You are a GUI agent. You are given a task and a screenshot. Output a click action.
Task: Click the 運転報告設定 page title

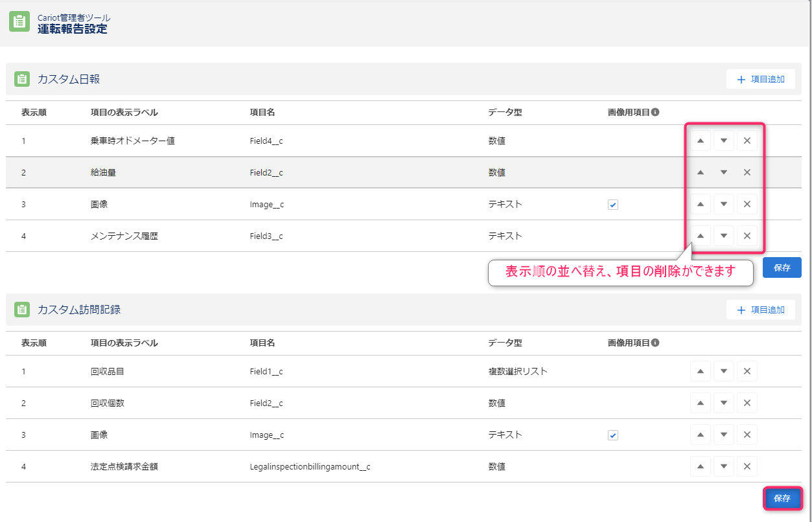coord(73,29)
